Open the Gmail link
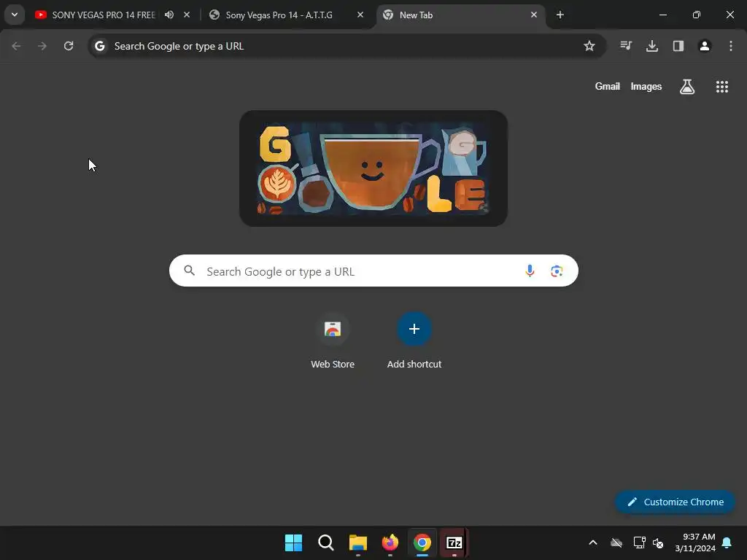The image size is (747, 560). (608, 86)
